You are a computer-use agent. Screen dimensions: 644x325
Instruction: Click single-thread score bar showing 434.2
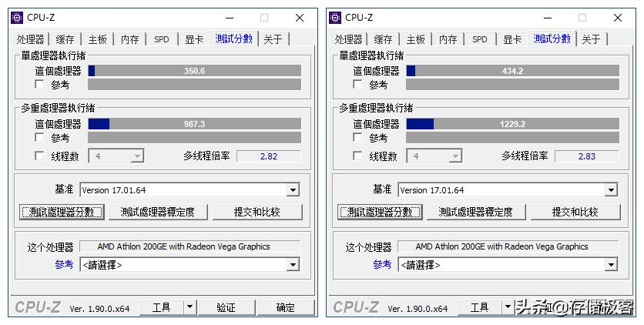click(x=512, y=71)
